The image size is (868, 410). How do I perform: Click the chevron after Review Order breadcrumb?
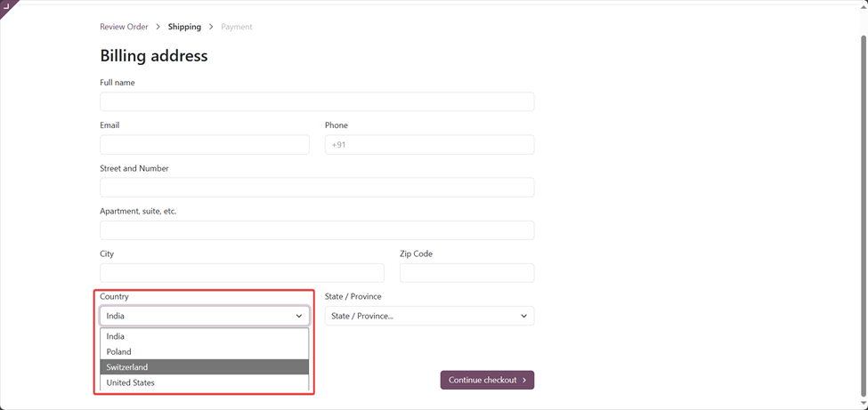click(x=158, y=27)
